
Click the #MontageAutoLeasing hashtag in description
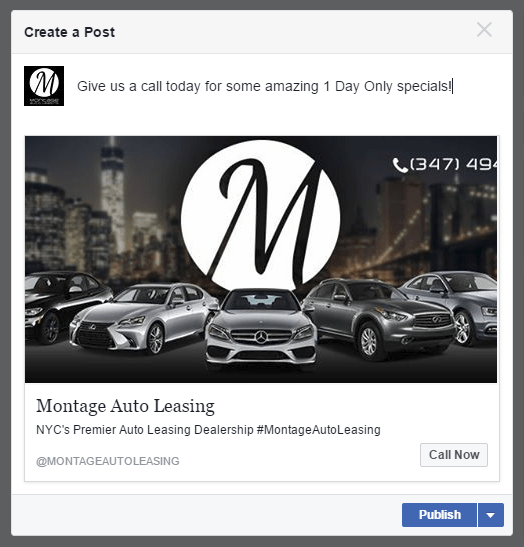319,430
